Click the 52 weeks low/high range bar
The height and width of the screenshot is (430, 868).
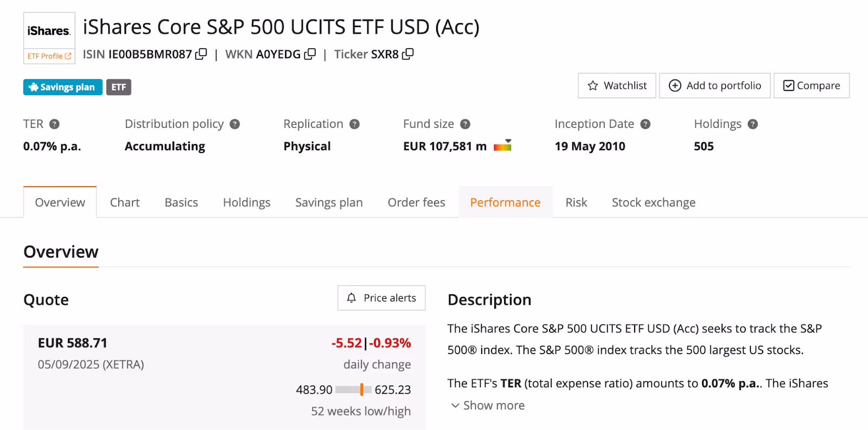pos(354,389)
